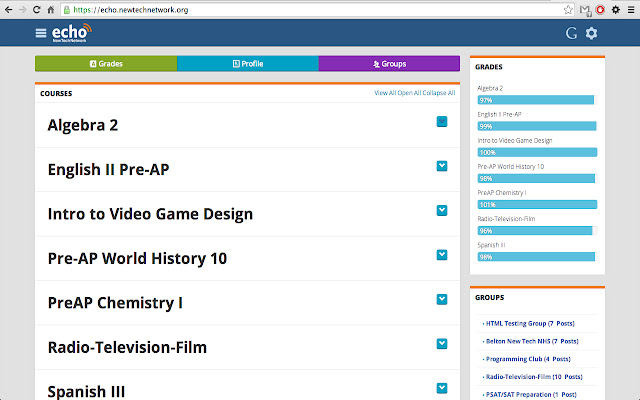Click the refresh icon in echo header

pos(571,33)
